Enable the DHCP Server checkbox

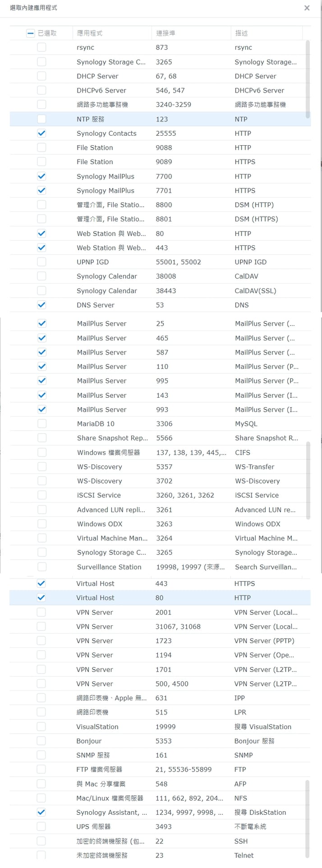(x=41, y=76)
